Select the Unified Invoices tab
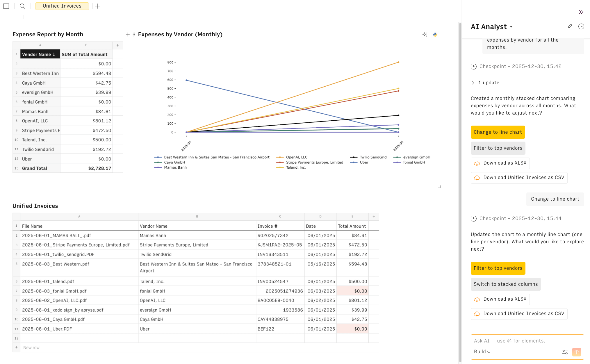Viewport: 590px width, 364px height. pos(62,6)
